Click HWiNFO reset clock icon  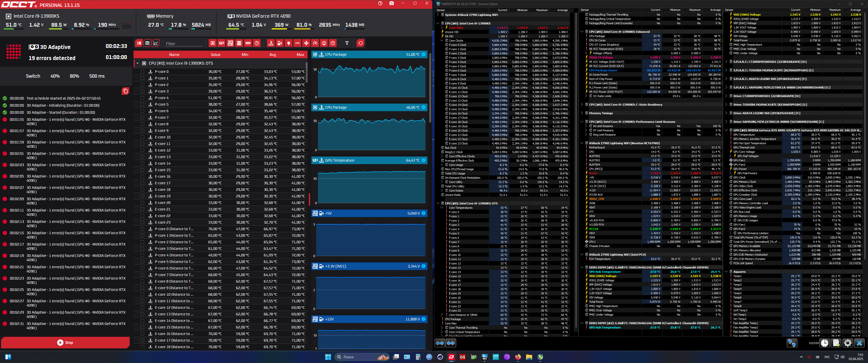(x=825, y=343)
